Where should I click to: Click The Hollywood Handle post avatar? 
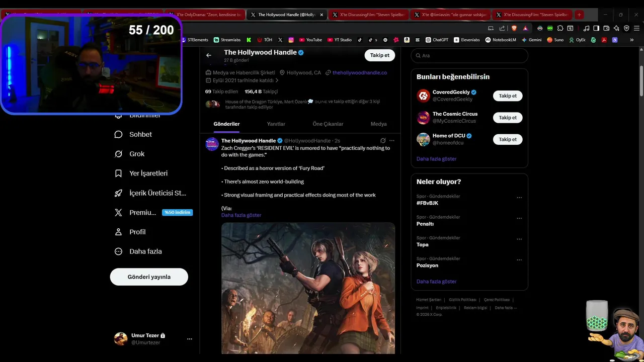212,144
